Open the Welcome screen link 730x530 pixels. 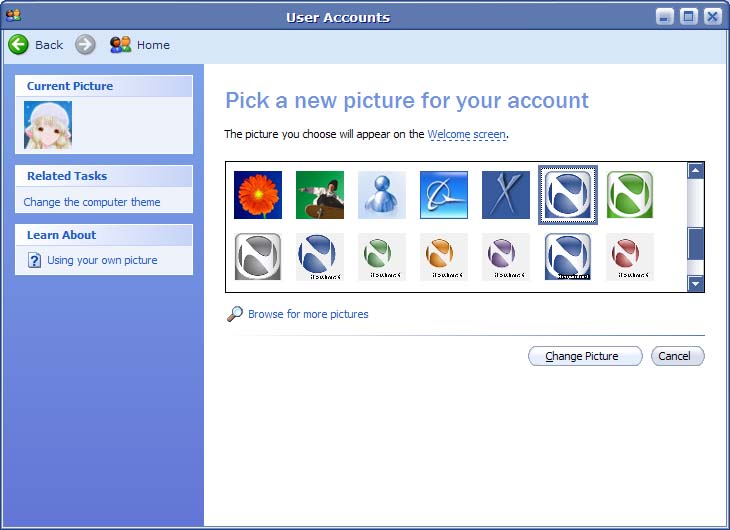466,134
